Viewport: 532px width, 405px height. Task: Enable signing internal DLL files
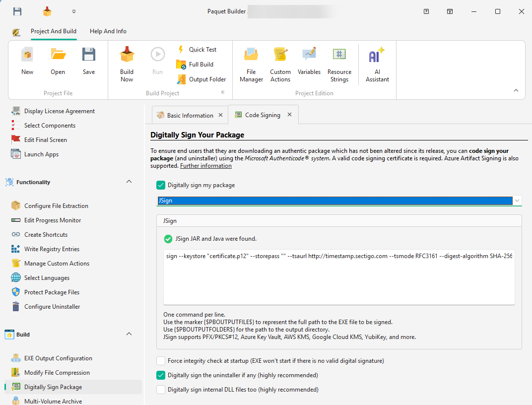tap(161, 389)
